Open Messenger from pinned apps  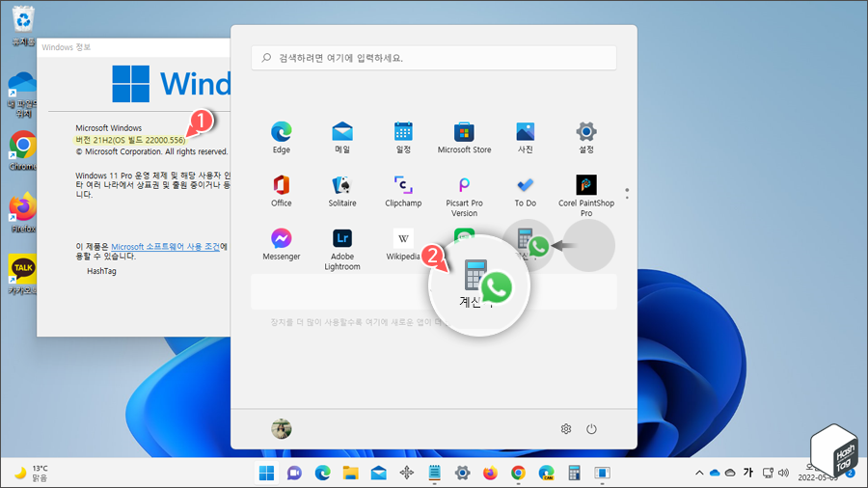(282, 244)
